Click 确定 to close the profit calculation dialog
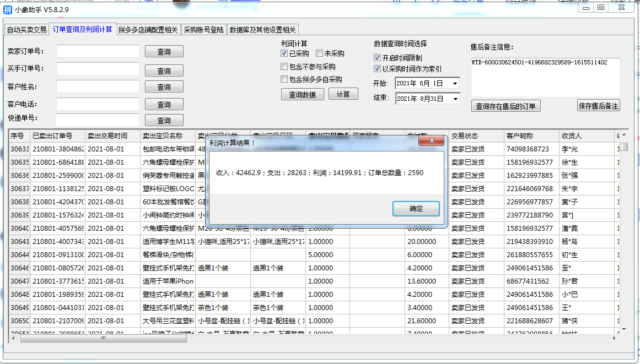This screenshot has width=640, height=364. (416, 209)
